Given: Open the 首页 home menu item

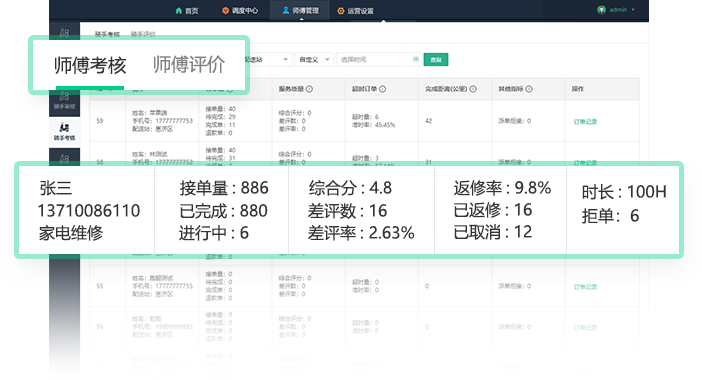Looking at the screenshot, I should coord(187,10).
